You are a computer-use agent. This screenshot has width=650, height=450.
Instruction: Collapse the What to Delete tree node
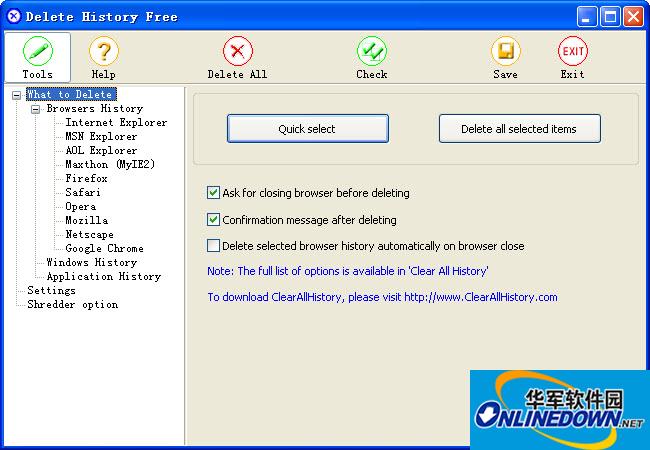click(16, 95)
